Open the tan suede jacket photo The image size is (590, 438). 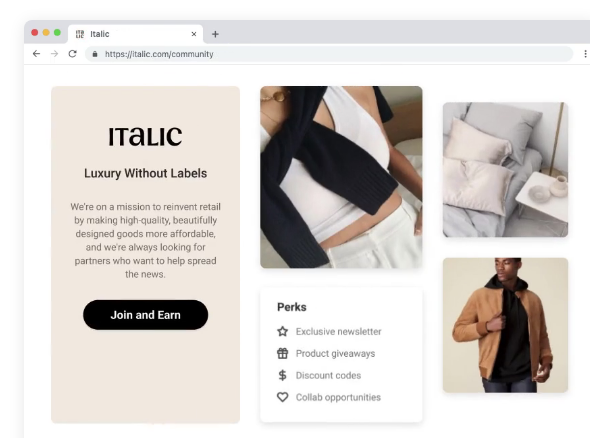(505, 325)
